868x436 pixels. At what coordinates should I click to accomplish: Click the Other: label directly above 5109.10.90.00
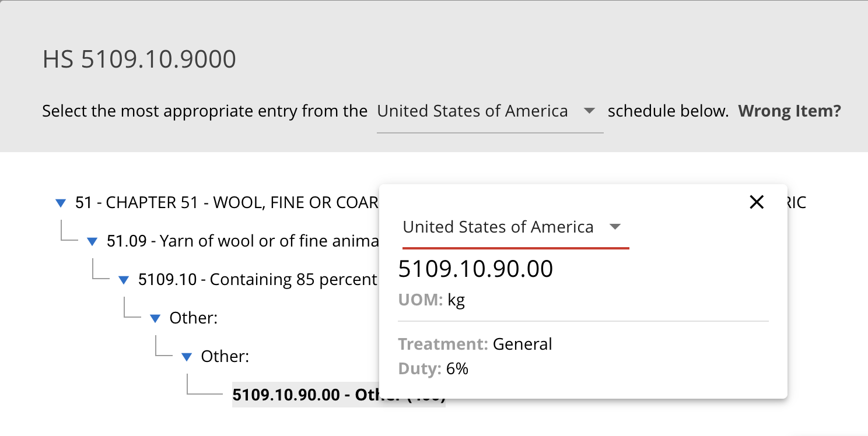click(225, 357)
